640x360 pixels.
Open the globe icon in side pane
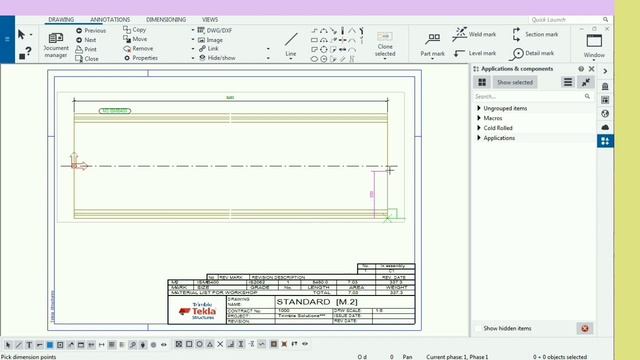point(605,113)
